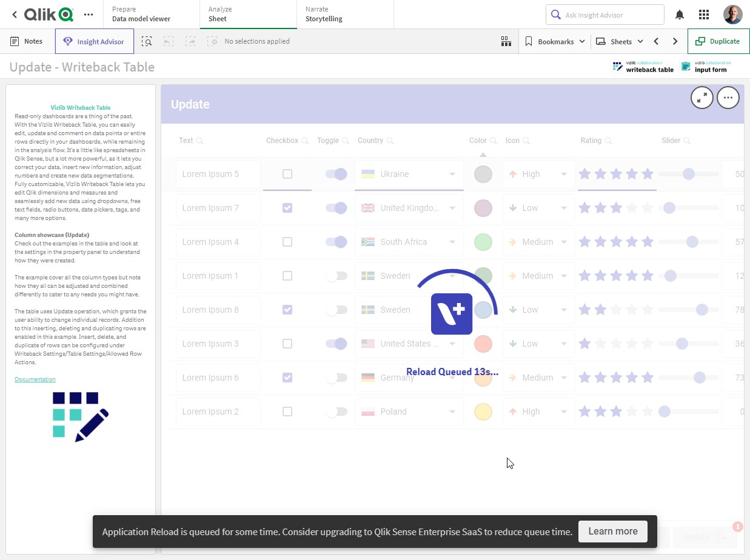This screenshot has height=560, width=750.
Task: Sort by the Color column header
Action: [478, 141]
